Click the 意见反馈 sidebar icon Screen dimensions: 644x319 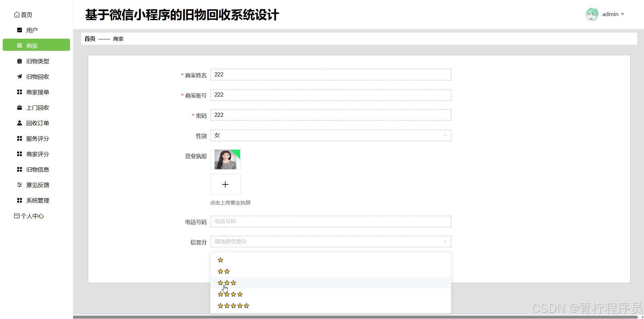(19, 185)
